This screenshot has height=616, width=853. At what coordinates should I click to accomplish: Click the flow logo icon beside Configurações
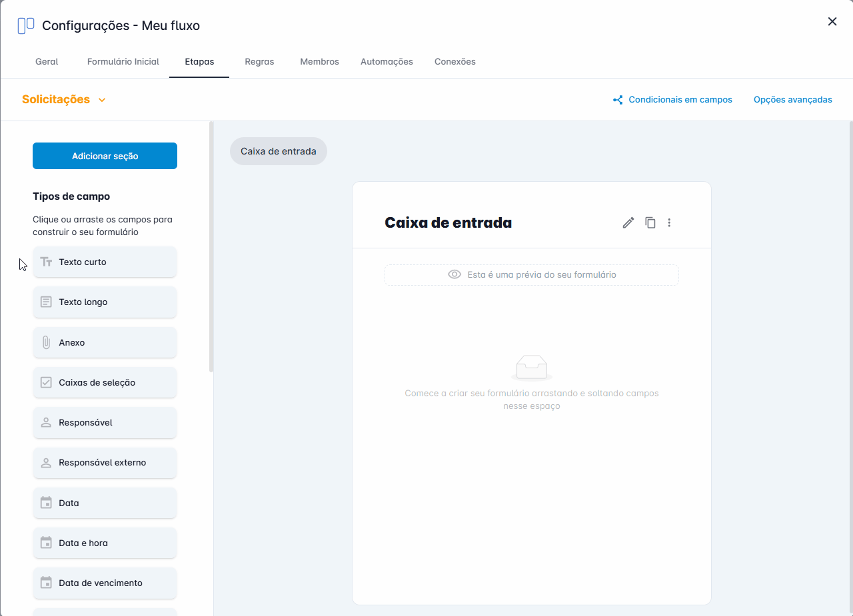(26, 26)
